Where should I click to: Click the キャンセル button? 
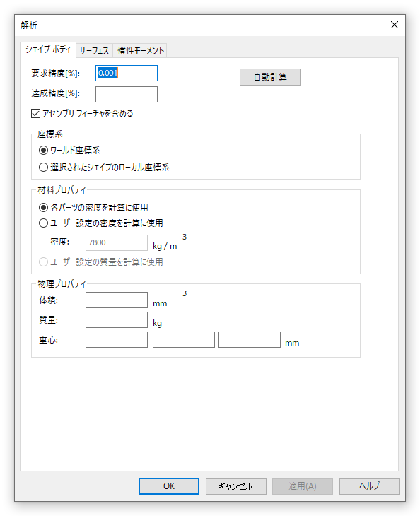236,486
